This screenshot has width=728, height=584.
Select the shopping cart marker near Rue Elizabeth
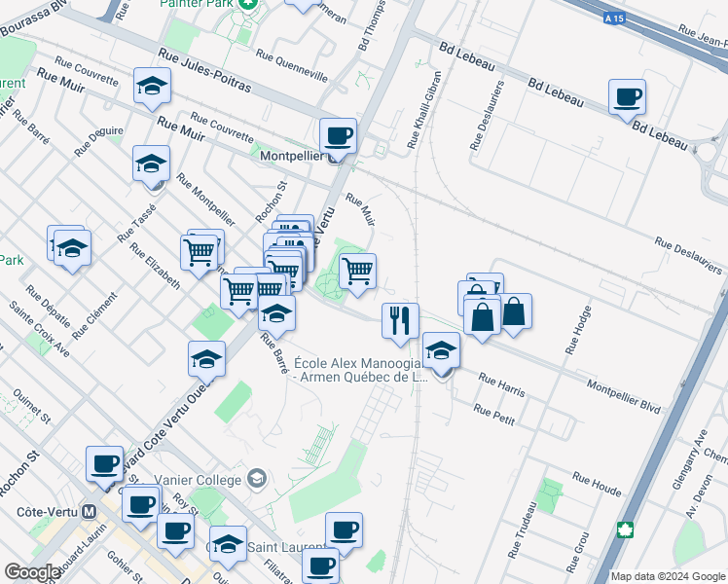200,254
